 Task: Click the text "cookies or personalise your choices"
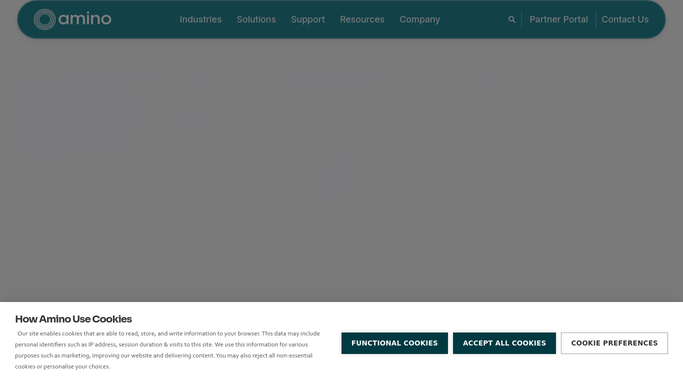(61, 367)
